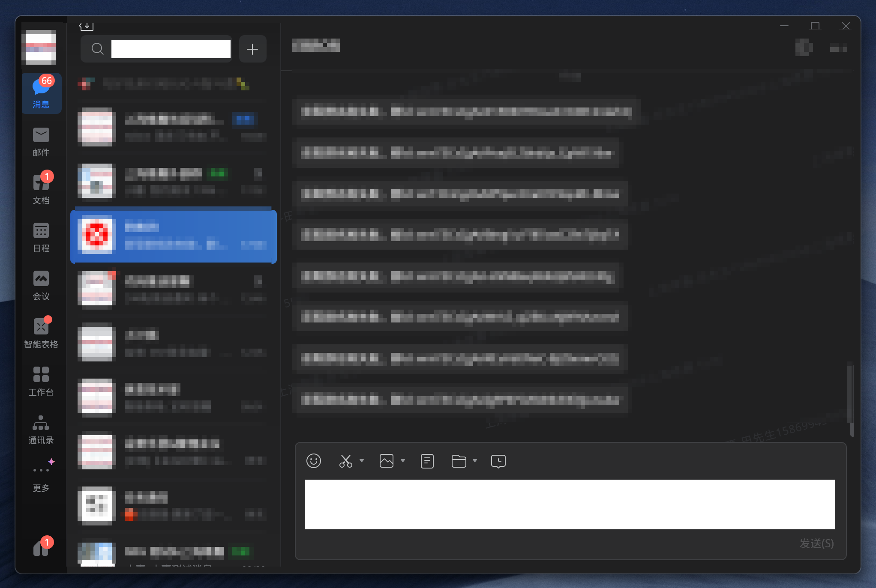Expand the image options dropdown arrow

(x=403, y=461)
